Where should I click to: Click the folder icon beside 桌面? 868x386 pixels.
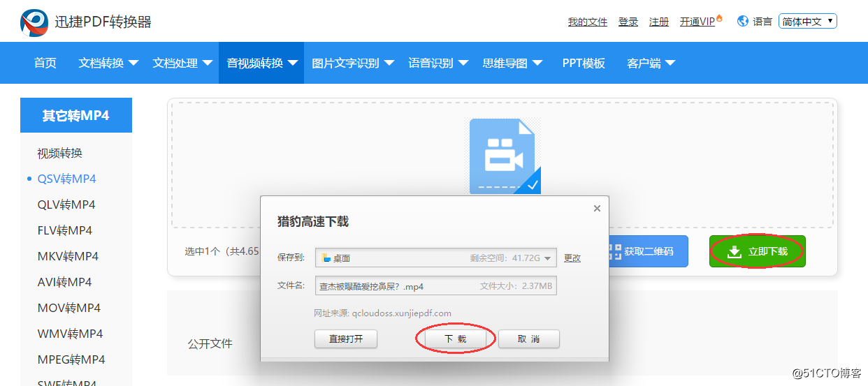[x=326, y=258]
